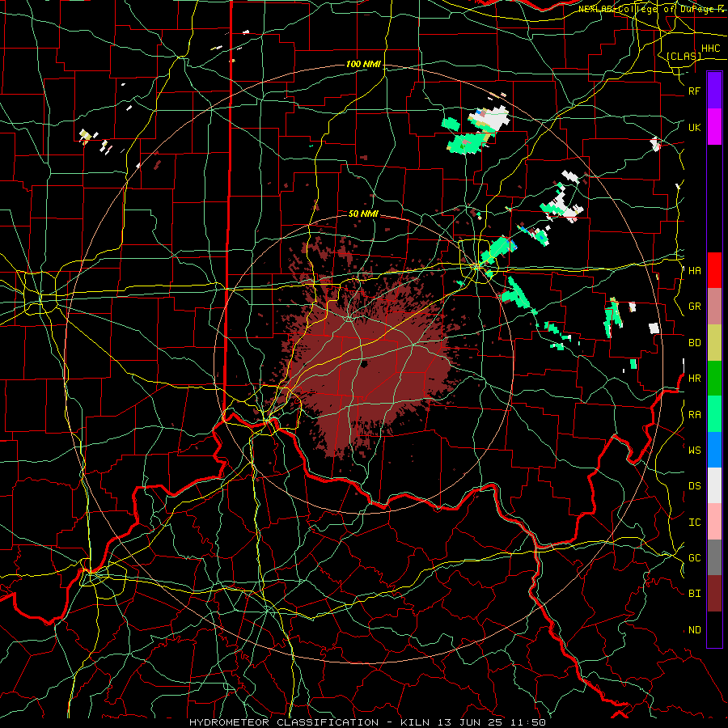The width and height of the screenshot is (728, 728).
Task: Click the RF legend label
Action: (x=694, y=91)
